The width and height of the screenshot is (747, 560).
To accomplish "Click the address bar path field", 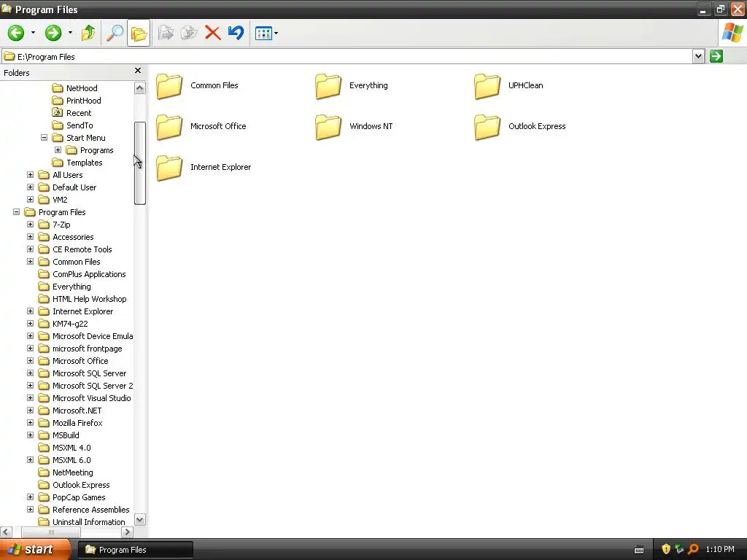I will [x=347, y=57].
